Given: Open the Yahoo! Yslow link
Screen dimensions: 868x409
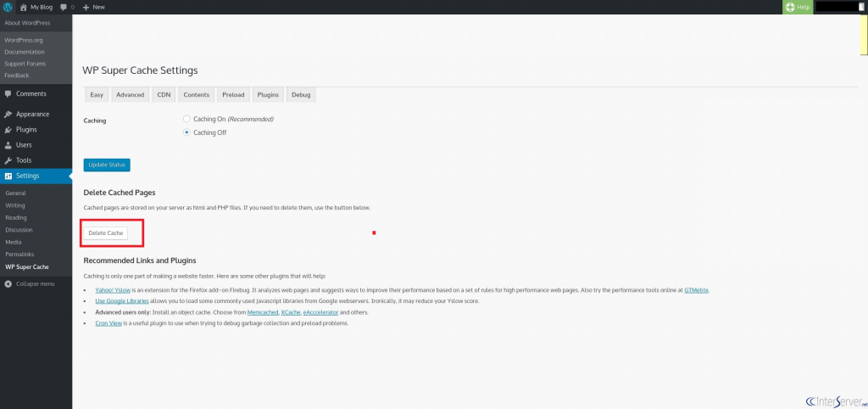Looking at the screenshot, I should pos(113,290).
